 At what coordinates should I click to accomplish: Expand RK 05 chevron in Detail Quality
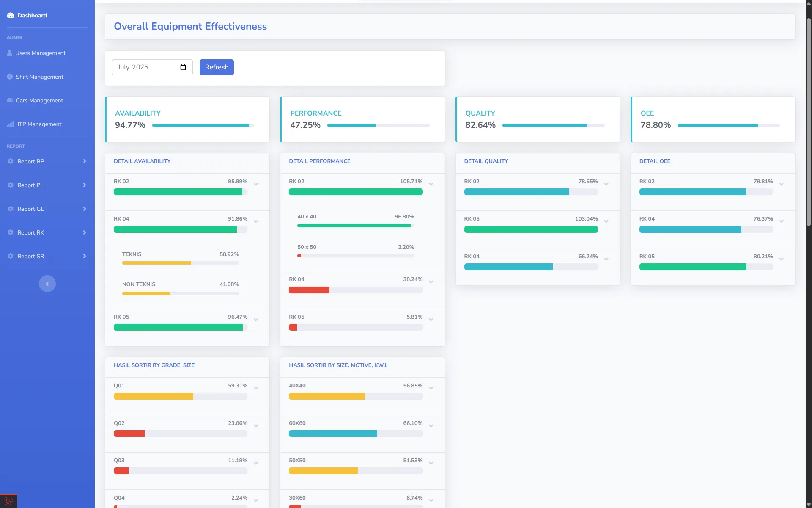pyautogui.click(x=606, y=221)
